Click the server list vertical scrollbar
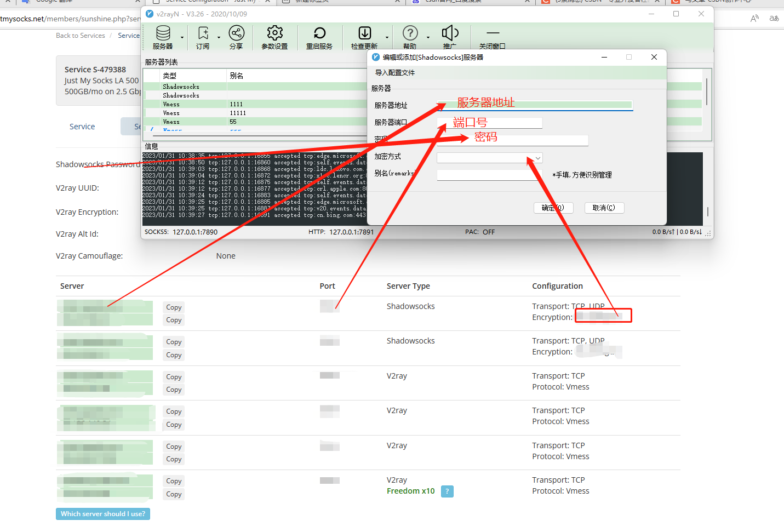This screenshot has width=784, height=532. coord(707,92)
